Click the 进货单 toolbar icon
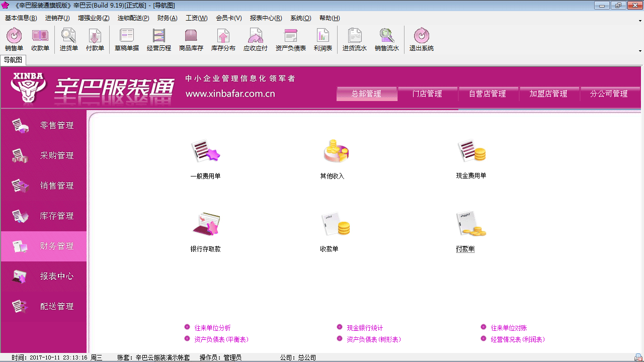Screen dimensions: 644x362 [x=69, y=40]
